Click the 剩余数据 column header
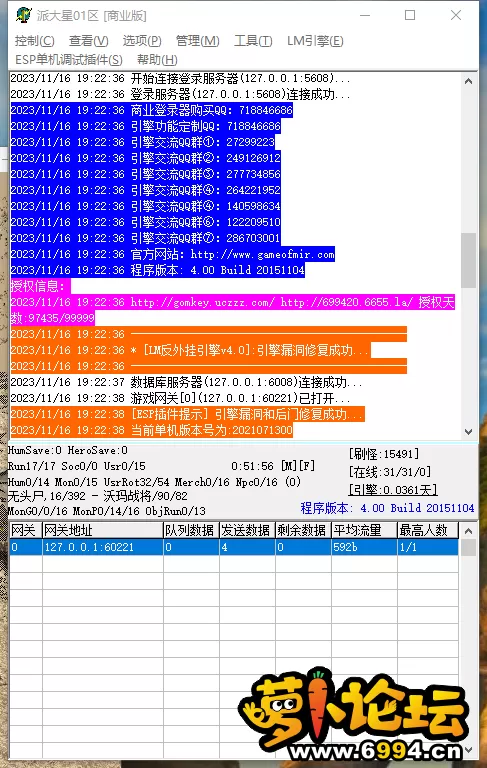 pyautogui.click(x=303, y=530)
